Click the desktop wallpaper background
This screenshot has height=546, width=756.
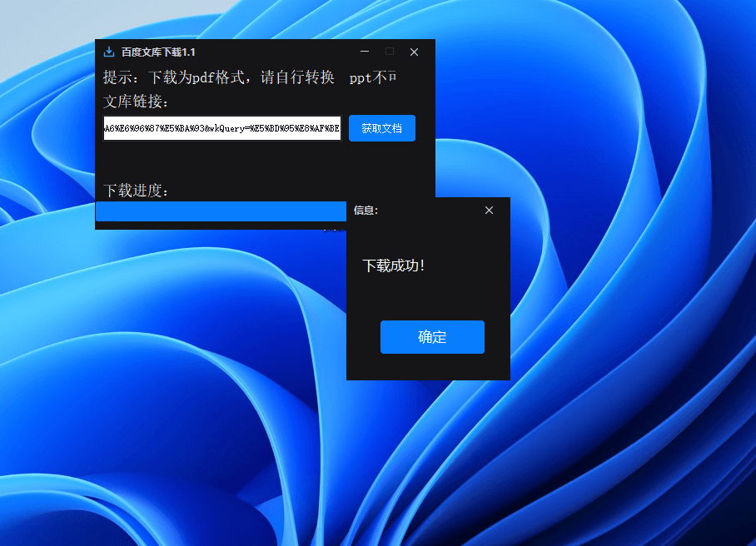click(x=624, y=458)
